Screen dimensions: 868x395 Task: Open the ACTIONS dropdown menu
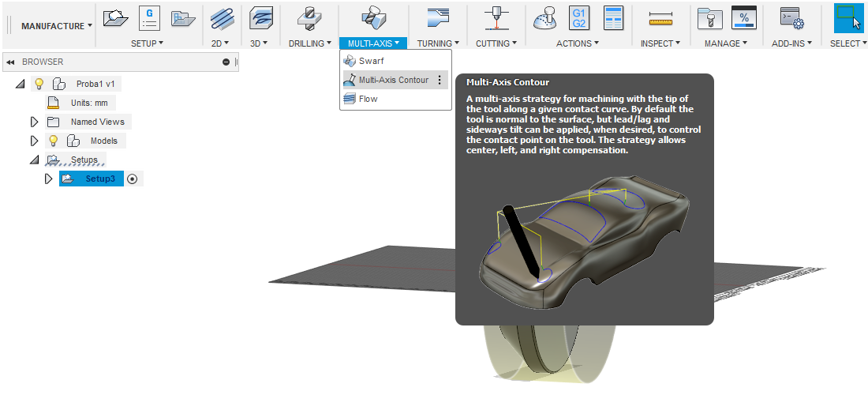coord(577,43)
